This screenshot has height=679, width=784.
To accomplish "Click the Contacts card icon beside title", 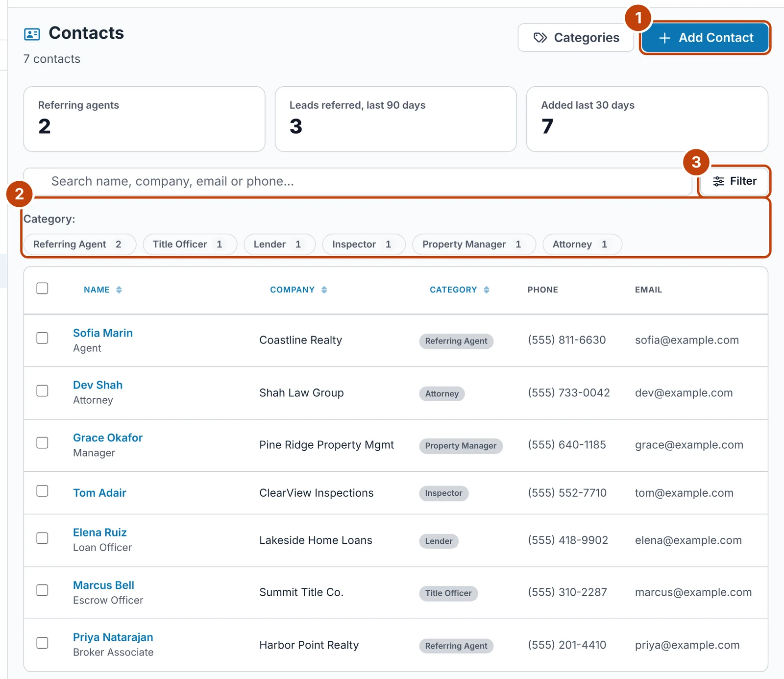I will point(32,34).
